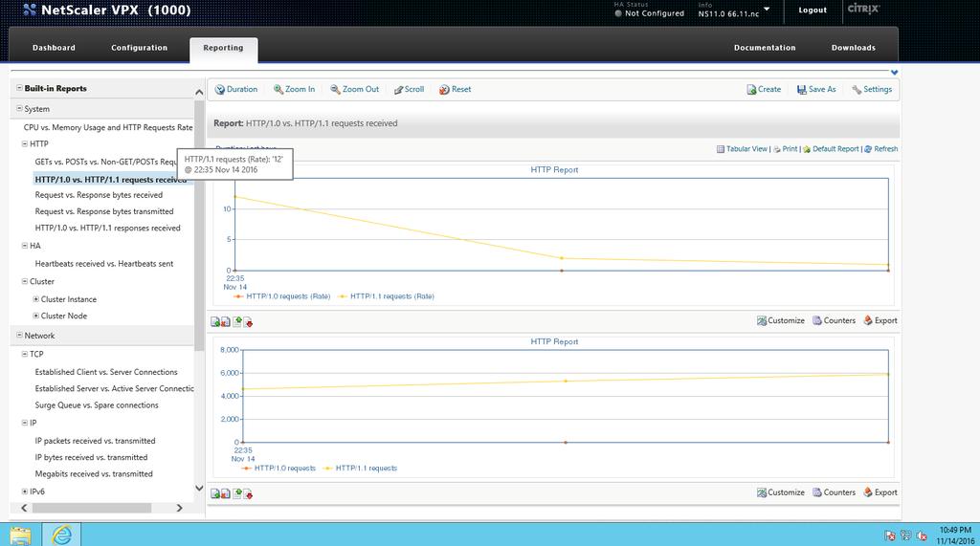Switch to the Configuration tab
Viewport: 980px width, 546px height.
click(140, 48)
